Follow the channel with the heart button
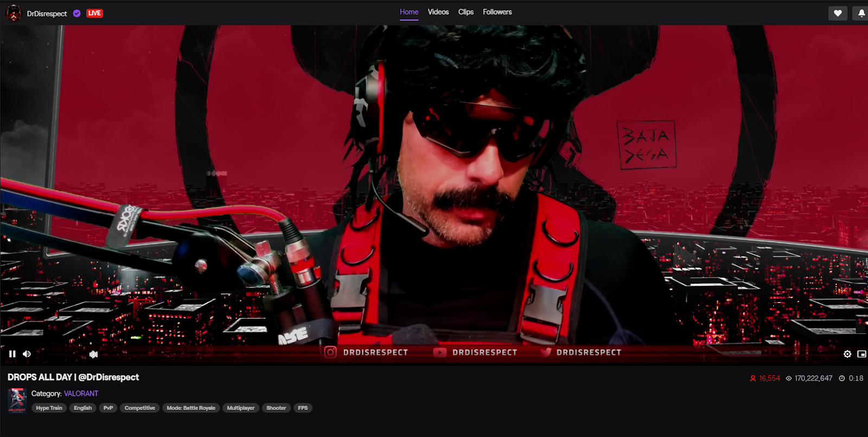868x437 pixels. tap(838, 13)
